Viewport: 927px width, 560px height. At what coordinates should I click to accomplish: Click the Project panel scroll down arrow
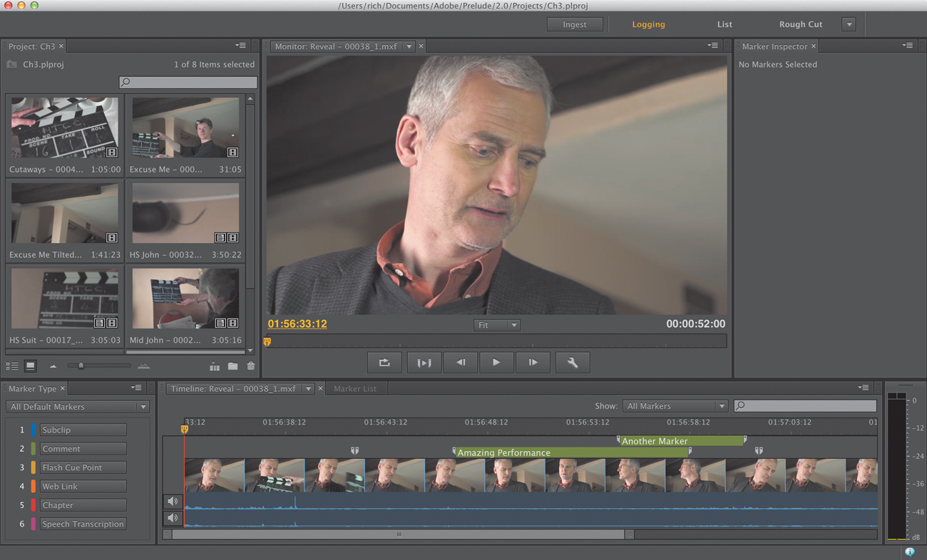pos(250,351)
